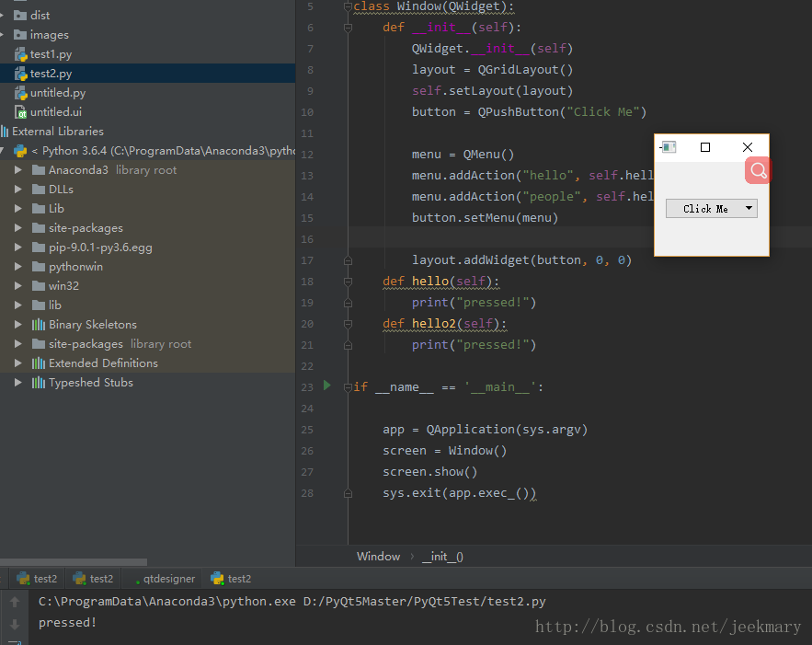
Task: Click __init__() in the editor breadcrumb
Action: coord(442,557)
